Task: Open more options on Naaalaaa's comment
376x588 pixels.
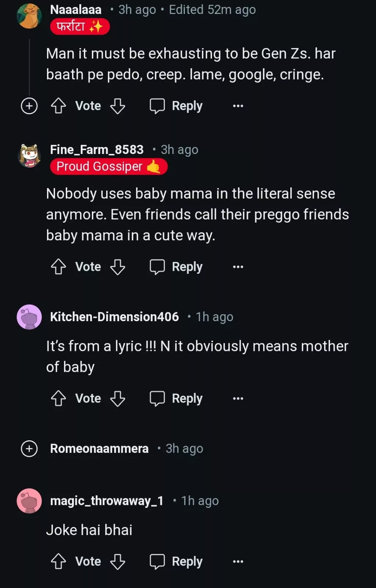Action: [x=238, y=106]
